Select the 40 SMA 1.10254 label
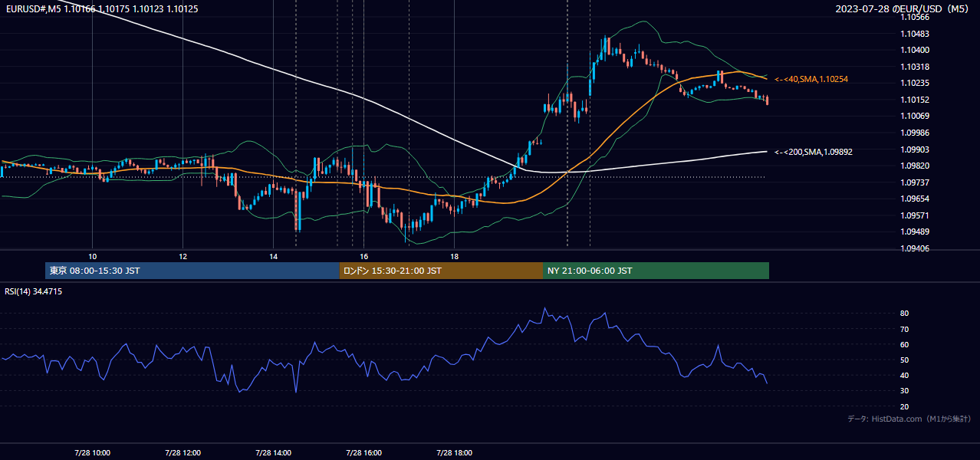 811,79
